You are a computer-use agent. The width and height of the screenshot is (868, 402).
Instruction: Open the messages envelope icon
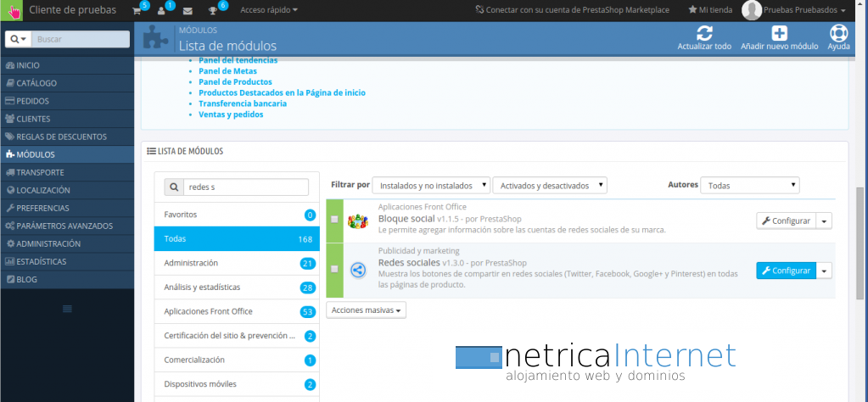[188, 10]
